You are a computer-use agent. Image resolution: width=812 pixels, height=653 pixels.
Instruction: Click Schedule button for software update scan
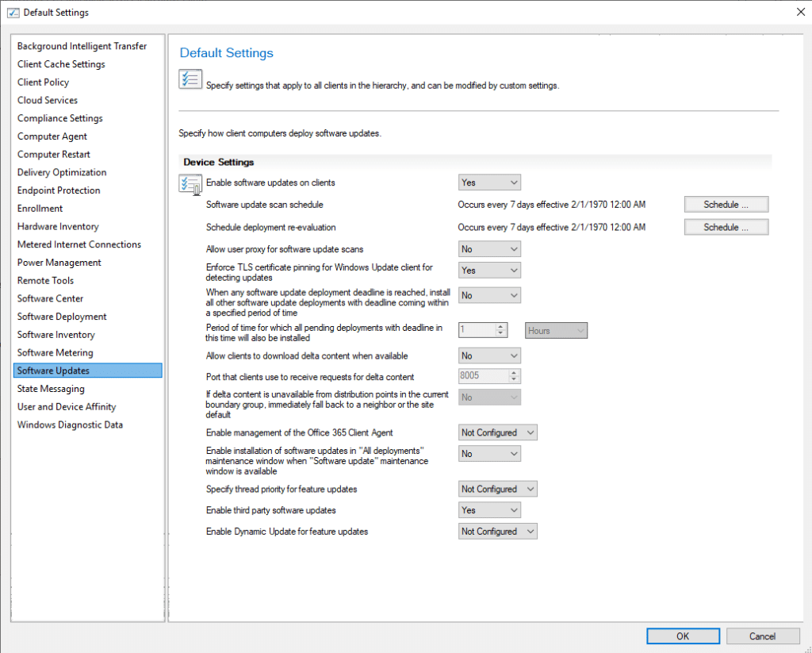[x=726, y=205]
